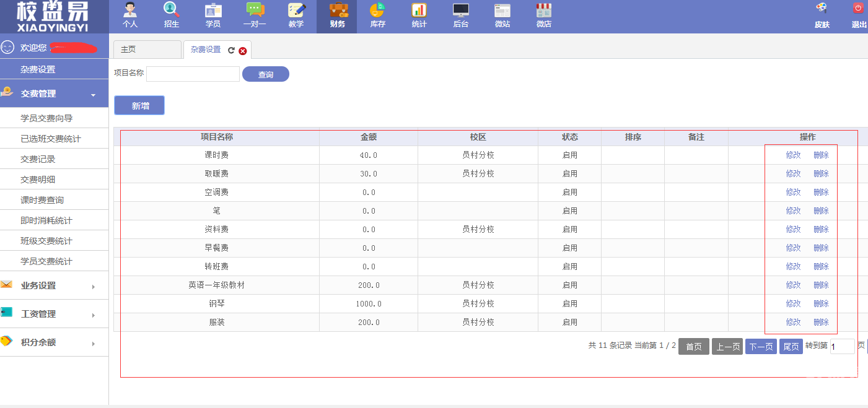The height and width of the screenshot is (408, 868).
Task: Open the 统计 module icon
Action: pos(419,16)
